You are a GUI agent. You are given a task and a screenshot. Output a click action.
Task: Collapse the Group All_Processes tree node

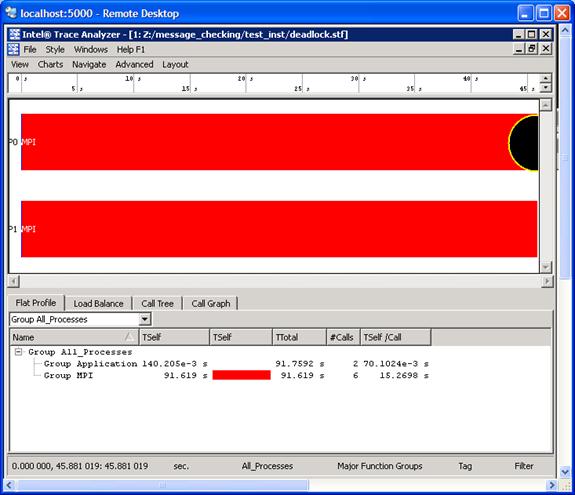(x=18, y=352)
